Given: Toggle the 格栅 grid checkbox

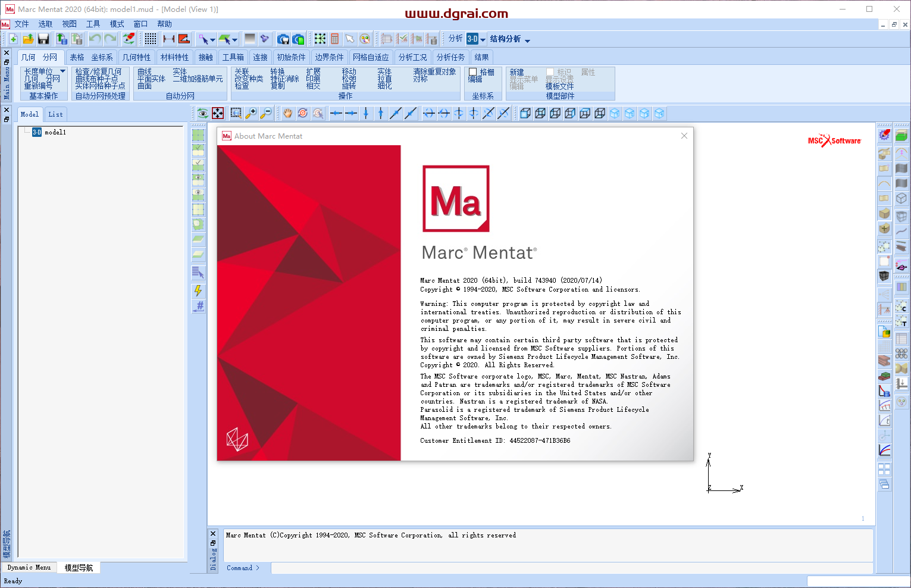Looking at the screenshot, I should click(473, 72).
